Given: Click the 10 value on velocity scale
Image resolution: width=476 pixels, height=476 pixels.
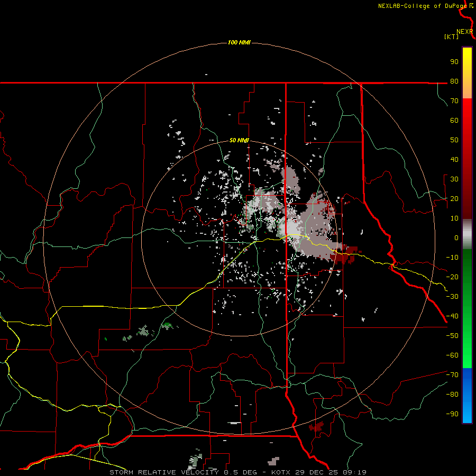Looking at the screenshot, I should coord(454,218).
